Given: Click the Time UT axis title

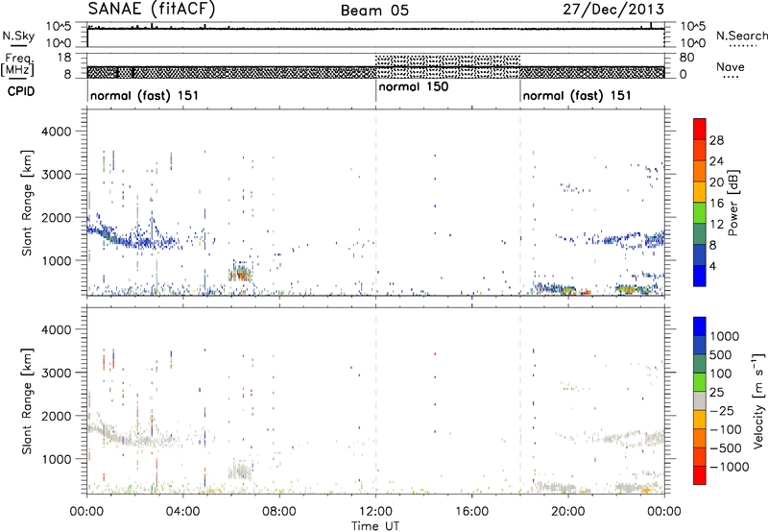Looking at the screenshot, I should pos(375,526).
